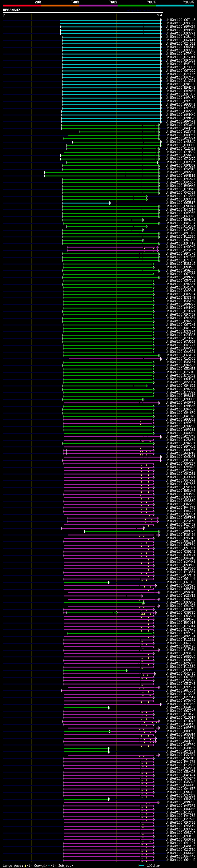Click hit label UniRef100_Q6Z411
Viewport: 197px width, 868px height.
[x=180, y=40]
